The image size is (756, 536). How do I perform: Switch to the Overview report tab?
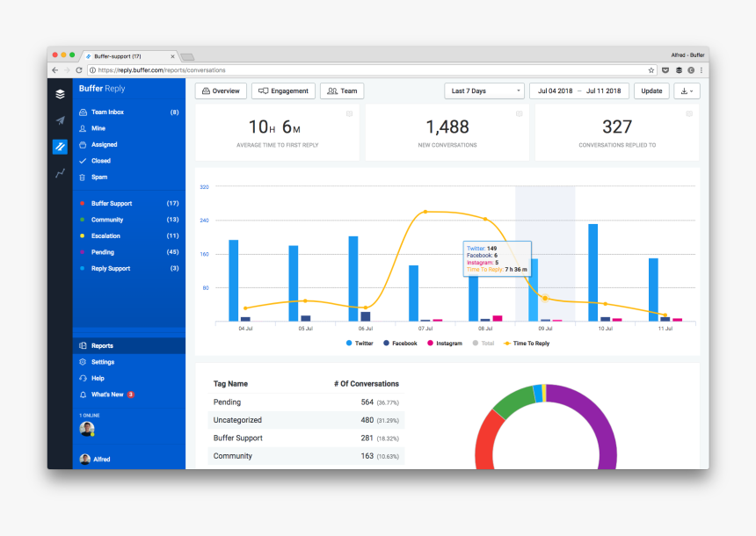(x=221, y=91)
